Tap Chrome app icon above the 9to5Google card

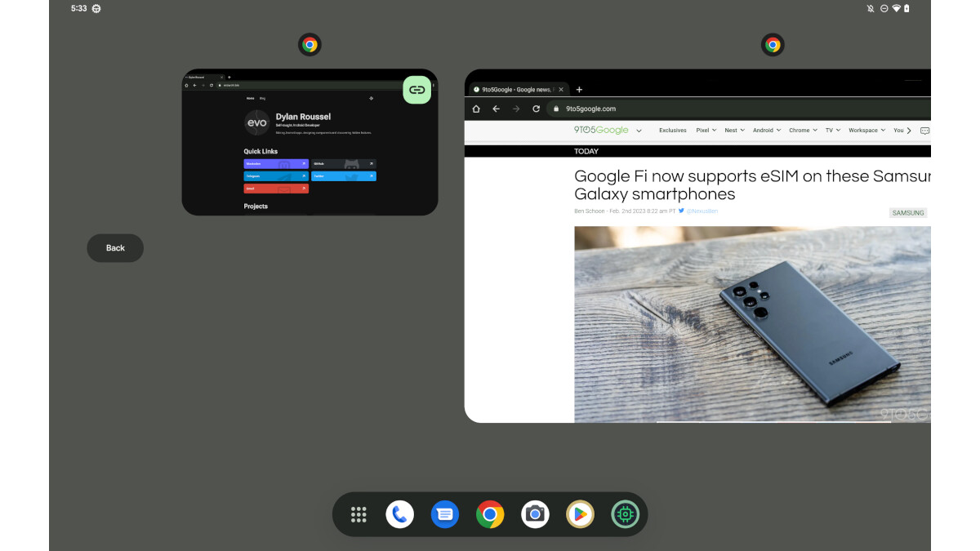pyautogui.click(x=773, y=45)
